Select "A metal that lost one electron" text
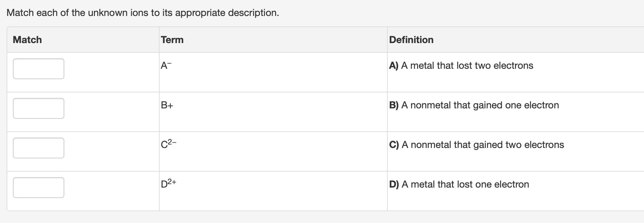644x223 pixels. coord(465,184)
